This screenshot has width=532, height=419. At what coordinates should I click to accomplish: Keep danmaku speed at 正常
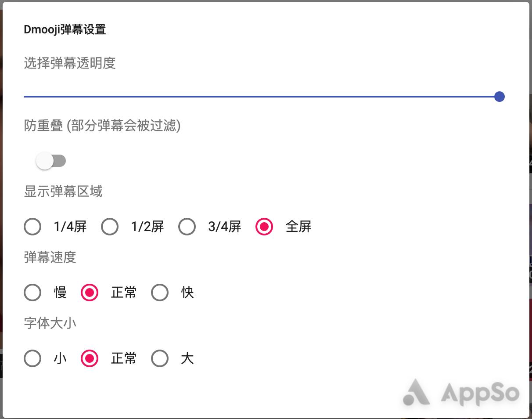(x=89, y=293)
